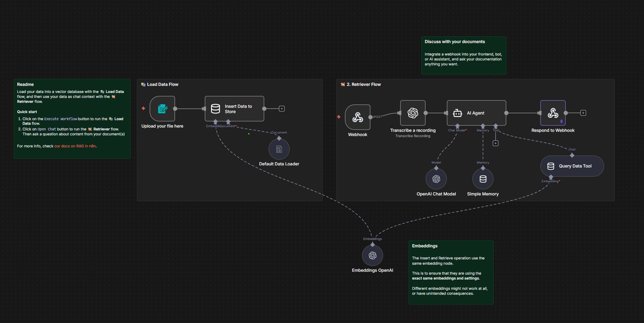Open the Simple Memory node
Image resolution: width=644 pixels, height=323 pixels.
(x=483, y=179)
